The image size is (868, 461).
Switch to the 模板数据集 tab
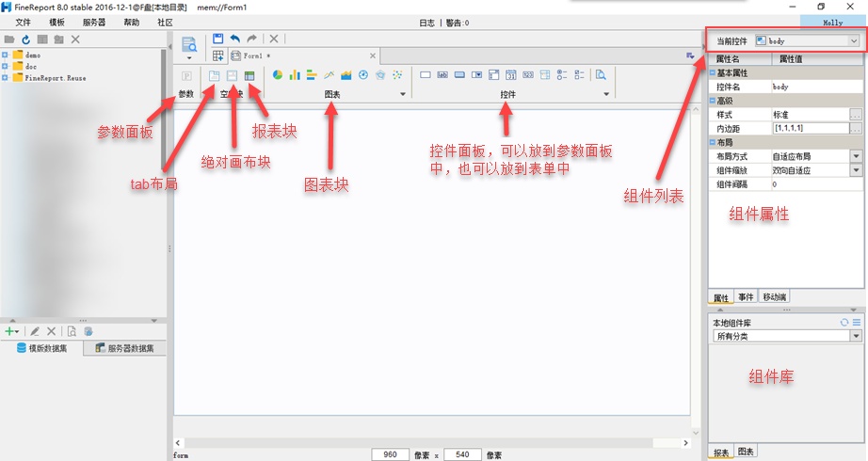click(42, 348)
